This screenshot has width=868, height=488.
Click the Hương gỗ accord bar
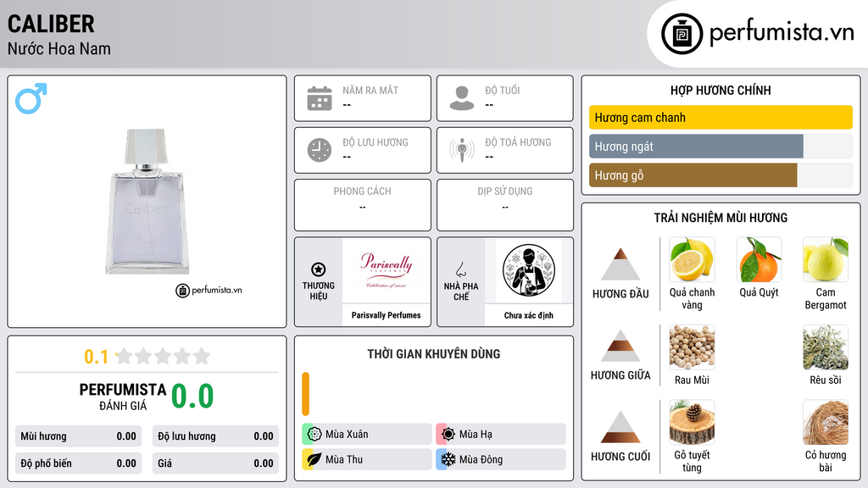tap(721, 175)
